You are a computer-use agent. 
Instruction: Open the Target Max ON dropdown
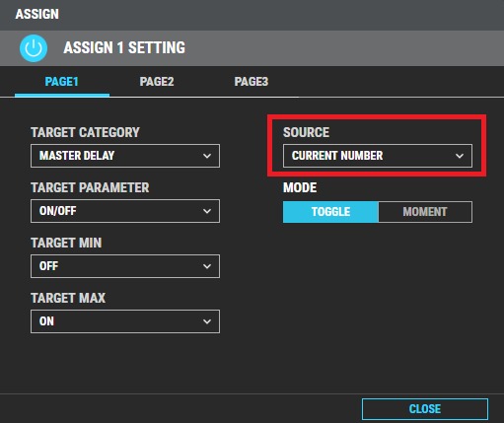125,321
